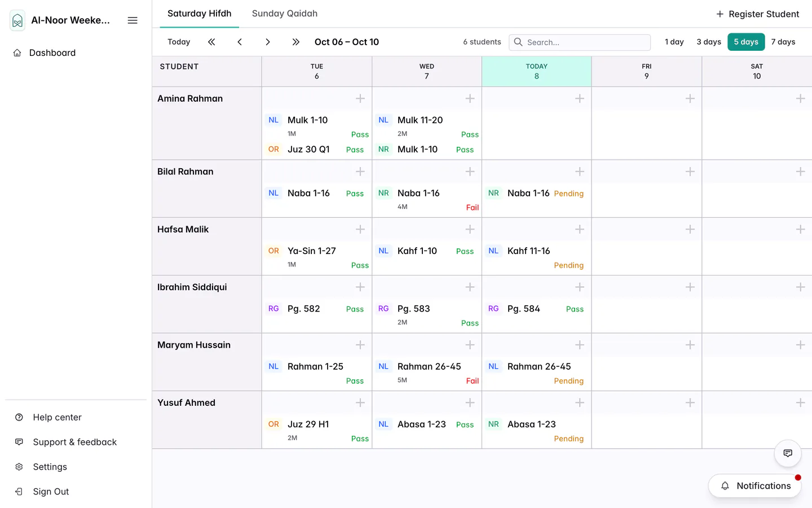
Task: Add entry for Bilal Rahman on Friday 9
Action: tap(690, 172)
